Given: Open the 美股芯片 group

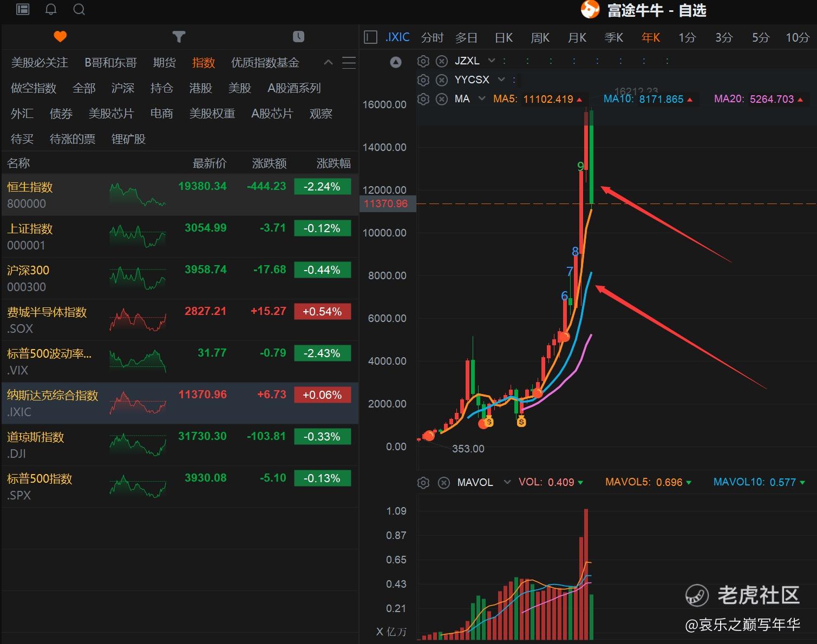Looking at the screenshot, I should 111,114.
